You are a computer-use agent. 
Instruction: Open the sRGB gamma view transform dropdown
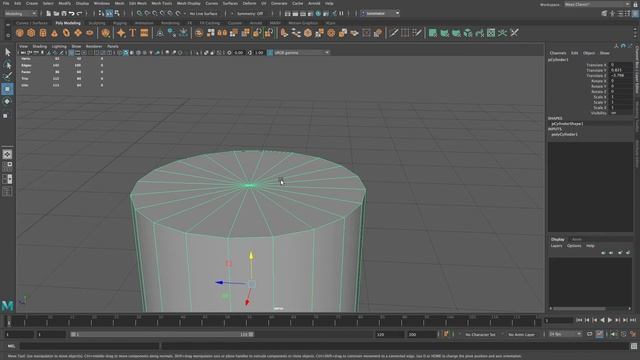click(x=301, y=53)
